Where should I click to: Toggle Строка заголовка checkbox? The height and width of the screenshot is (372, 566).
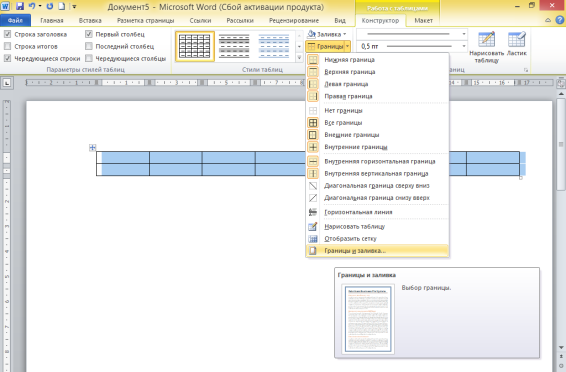coord(7,34)
